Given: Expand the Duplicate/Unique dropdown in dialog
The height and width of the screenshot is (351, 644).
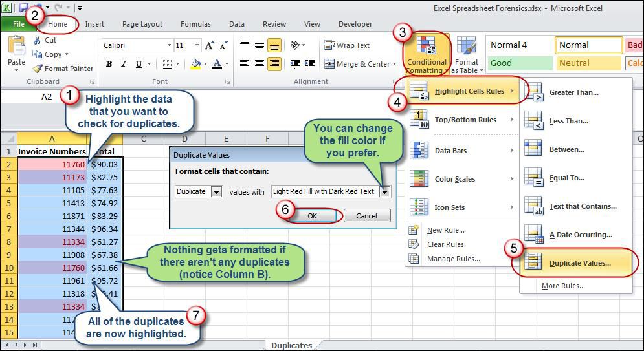Looking at the screenshot, I should 216,191.
